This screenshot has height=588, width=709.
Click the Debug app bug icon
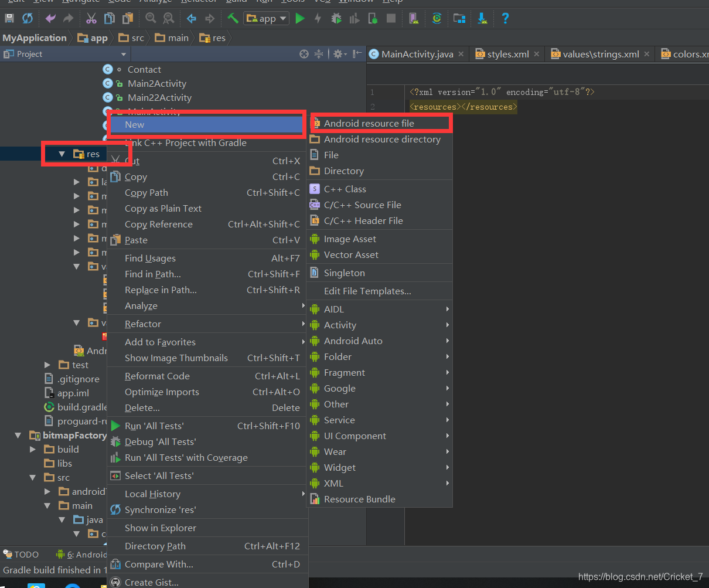tap(336, 18)
